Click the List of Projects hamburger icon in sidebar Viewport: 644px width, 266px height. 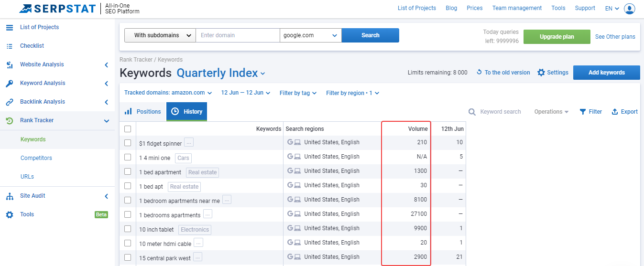pyautogui.click(x=10, y=27)
